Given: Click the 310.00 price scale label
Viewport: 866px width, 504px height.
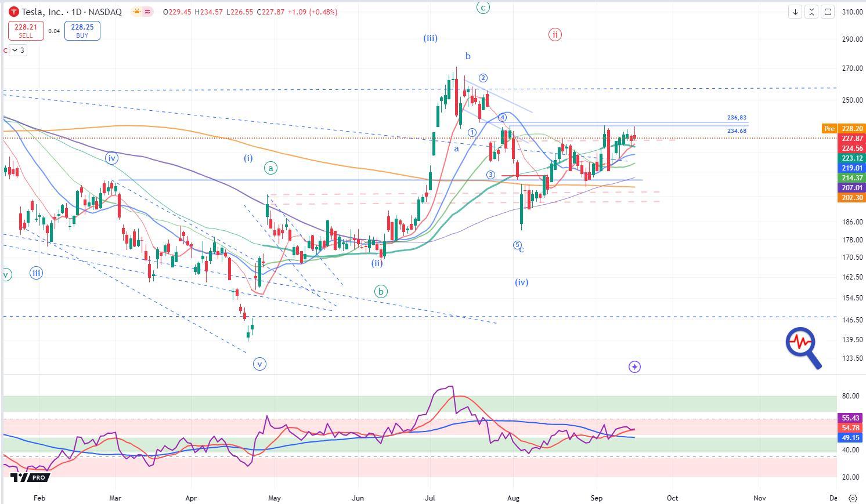Looking at the screenshot, I should pyautogui.click(x=851, y=12).
